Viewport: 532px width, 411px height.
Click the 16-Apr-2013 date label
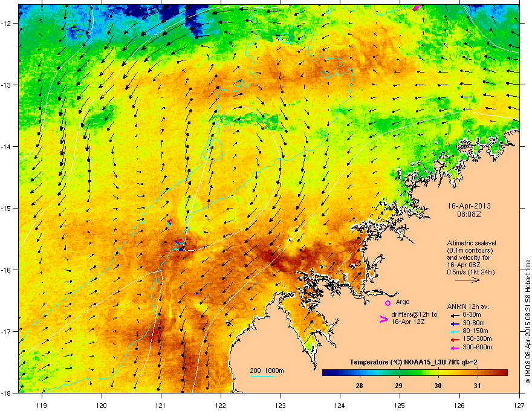click(469, 206)
